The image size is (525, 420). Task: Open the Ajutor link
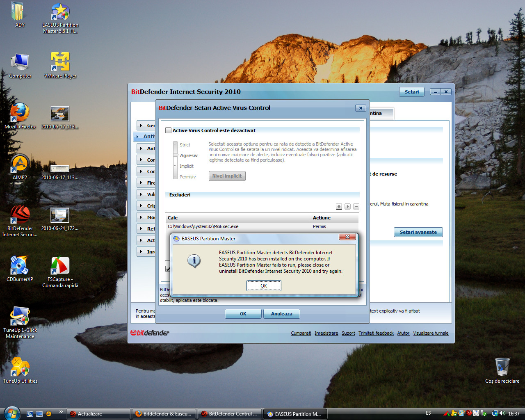click(403, 333)
